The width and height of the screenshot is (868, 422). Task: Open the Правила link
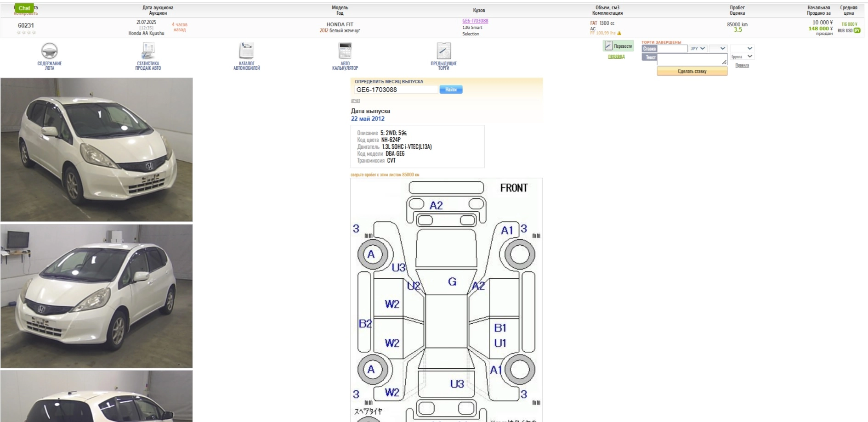(x=742, y=65)
